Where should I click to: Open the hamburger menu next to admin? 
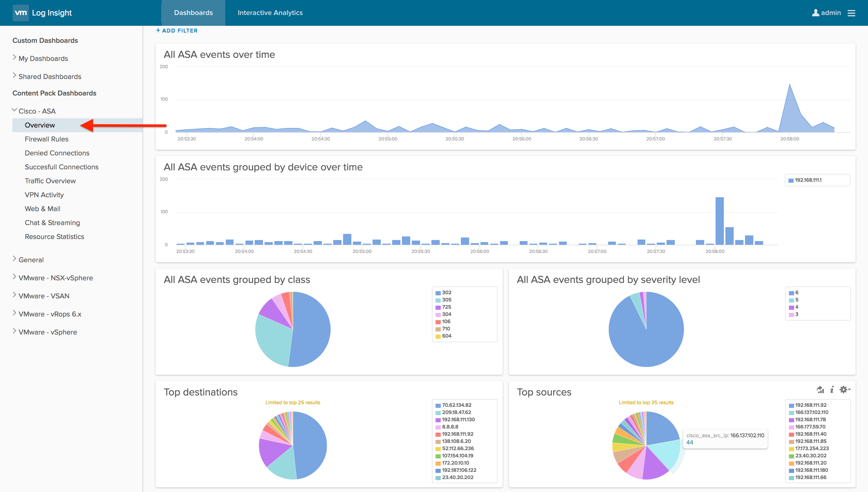click(851, 13)
